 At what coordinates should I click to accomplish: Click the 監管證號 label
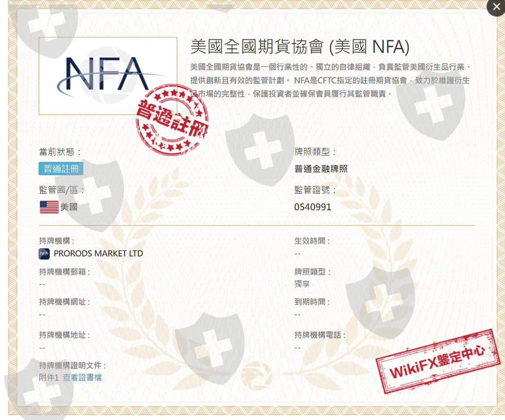pyautogui.click(x=315, y=190)
